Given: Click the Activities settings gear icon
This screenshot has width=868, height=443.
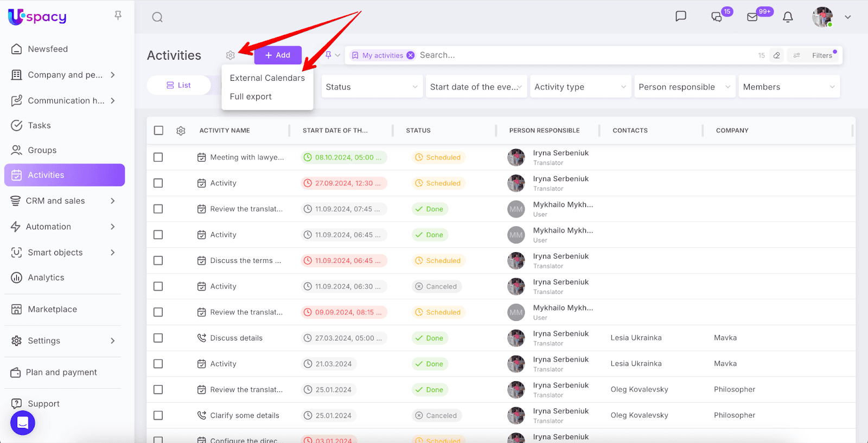Looking at the screenshot, I should [x=231, y=55].
